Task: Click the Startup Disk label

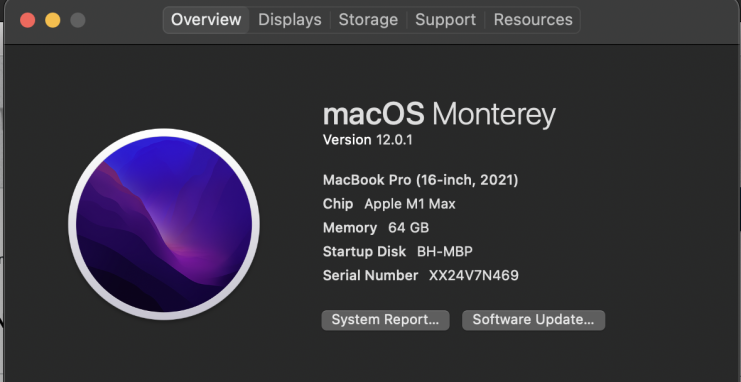Action: 364,252
